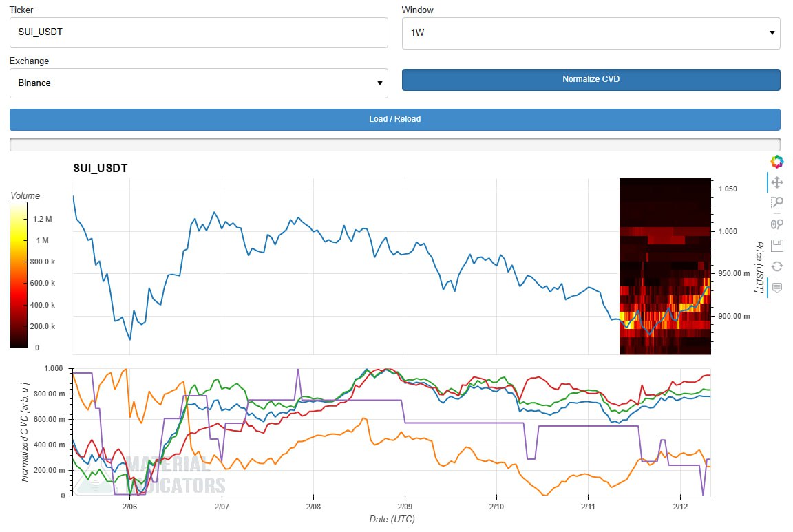Click the order book heatmap panel
This screenshot has width=793, height=532.
(x=665, y=266)
